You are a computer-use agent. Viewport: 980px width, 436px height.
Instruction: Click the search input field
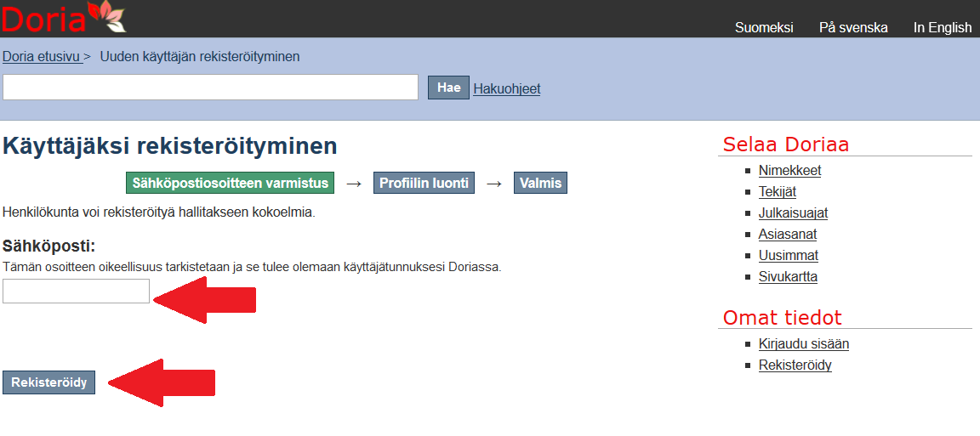pyautogui.click(x=211, y=88)
